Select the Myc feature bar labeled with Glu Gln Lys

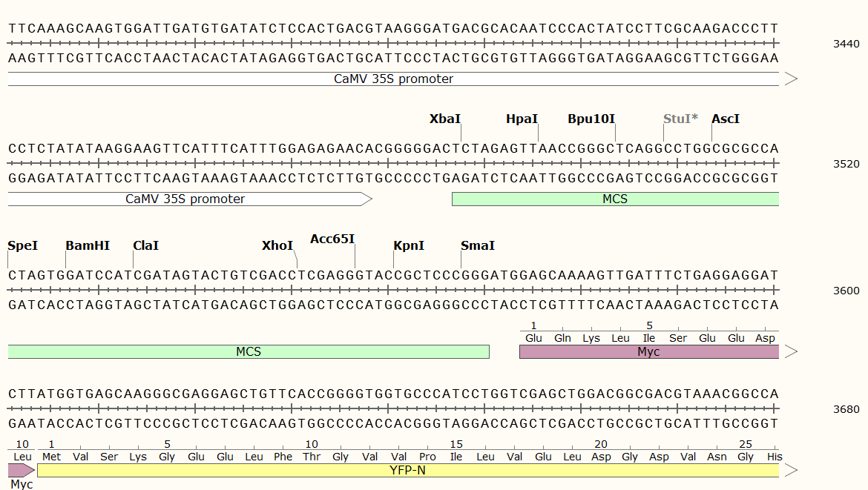coord(648,351)
